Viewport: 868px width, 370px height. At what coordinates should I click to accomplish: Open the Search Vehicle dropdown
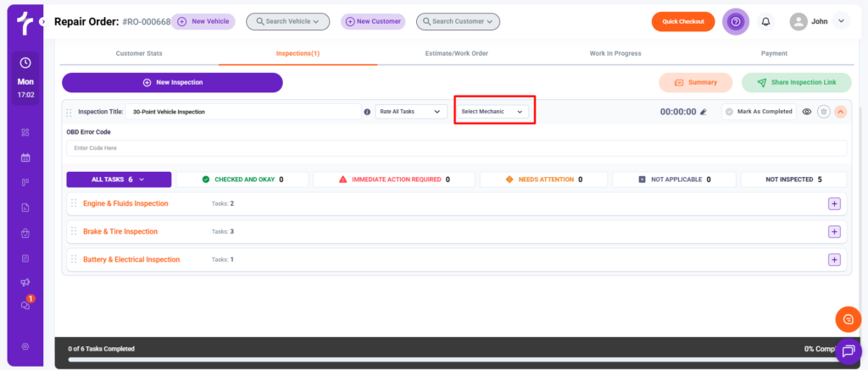click(288, 21)
